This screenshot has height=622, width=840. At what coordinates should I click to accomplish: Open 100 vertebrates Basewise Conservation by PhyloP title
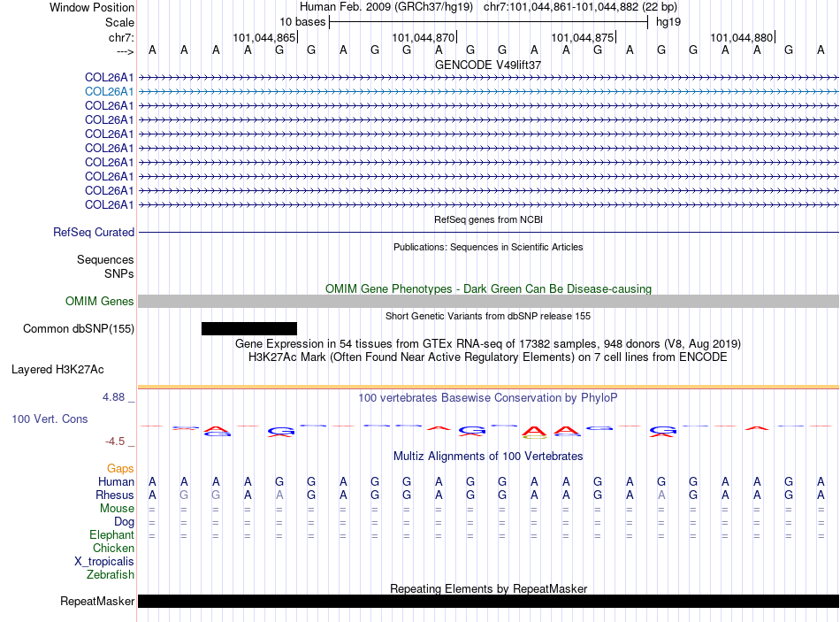point(488,398)
